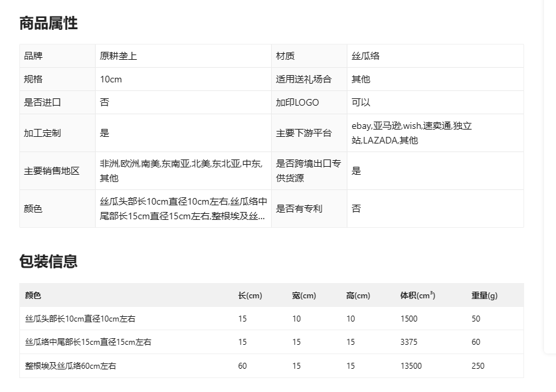Select the 丝瓜头部长10cm直径10cm左右 packaging row
556x392 pixels.
click(80, 319)
